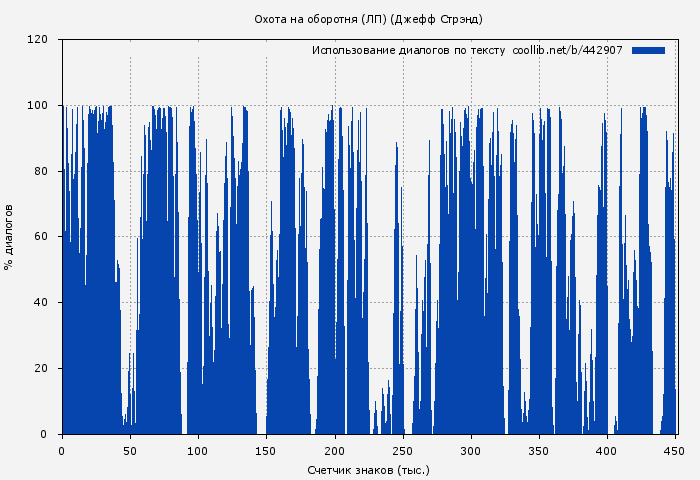The width and height of the screenshot is (700, 480).
Task: Select the 50 label on the horizontal axis
Action: [130, 450]
